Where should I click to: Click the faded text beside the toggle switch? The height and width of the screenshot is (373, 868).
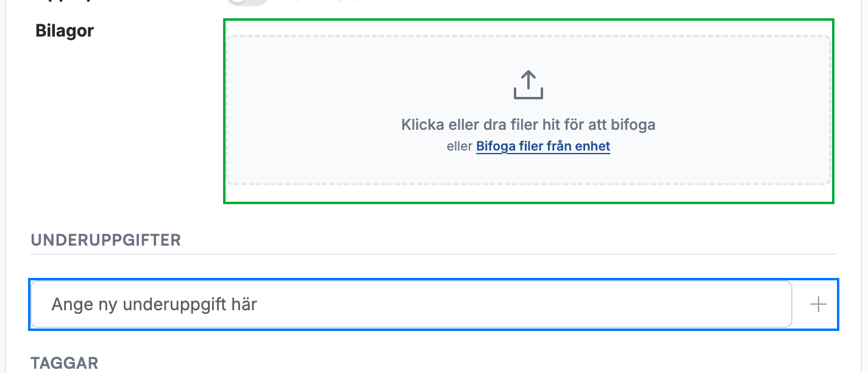click(x=323, y=2)
